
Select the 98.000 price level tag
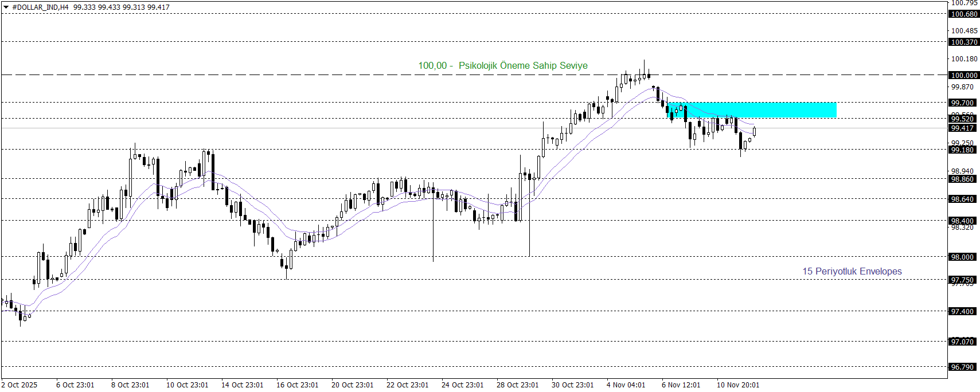click(962, 257)
